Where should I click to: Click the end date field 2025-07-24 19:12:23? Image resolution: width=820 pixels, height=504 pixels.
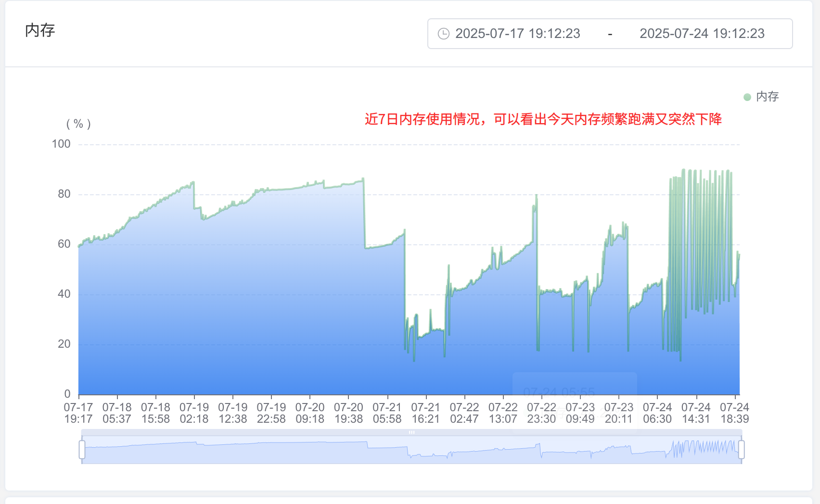click(702, 34)
